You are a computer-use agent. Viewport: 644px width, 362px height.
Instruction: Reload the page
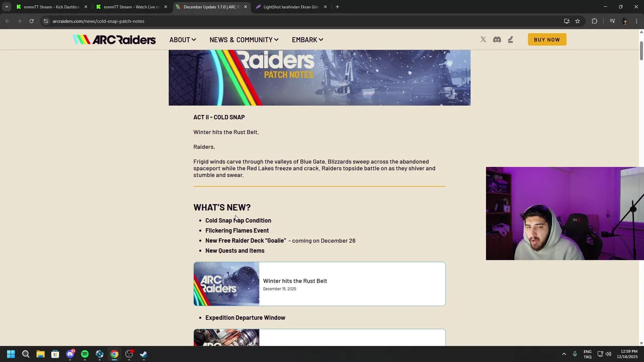coord(31,21)
